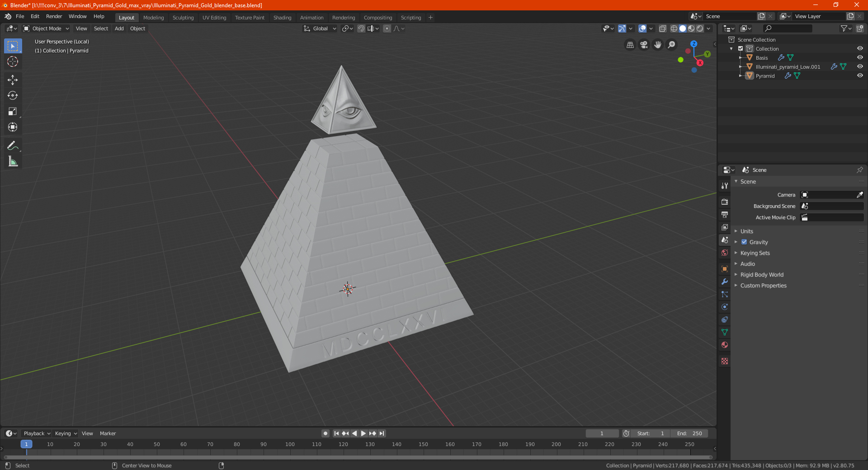Open the Object Mode dropdown
Viewport: 868px width, 470px height.
click(x=46, y=28)
